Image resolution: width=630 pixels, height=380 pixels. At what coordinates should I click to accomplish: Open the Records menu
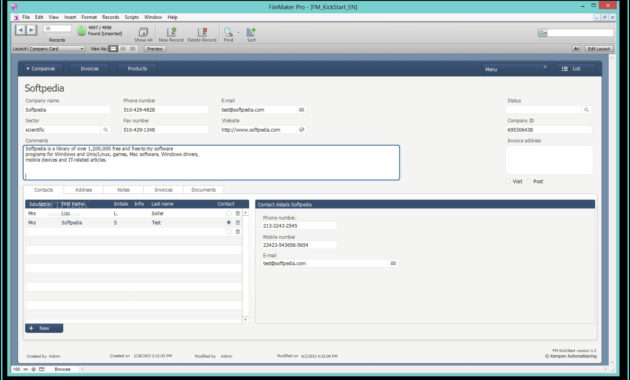point(110,17)
